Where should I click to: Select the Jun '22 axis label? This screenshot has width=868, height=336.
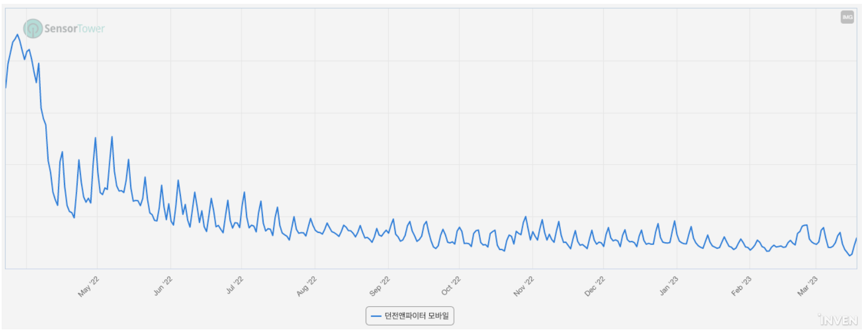[x=163, y=286]
